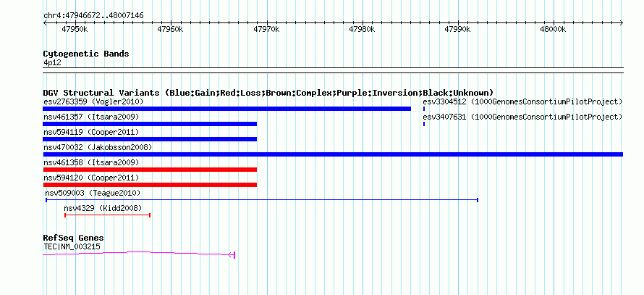Screen dimensions: 644x295
Task: Click the TEC gene end arrow marker
Action: tap(232, 255)
